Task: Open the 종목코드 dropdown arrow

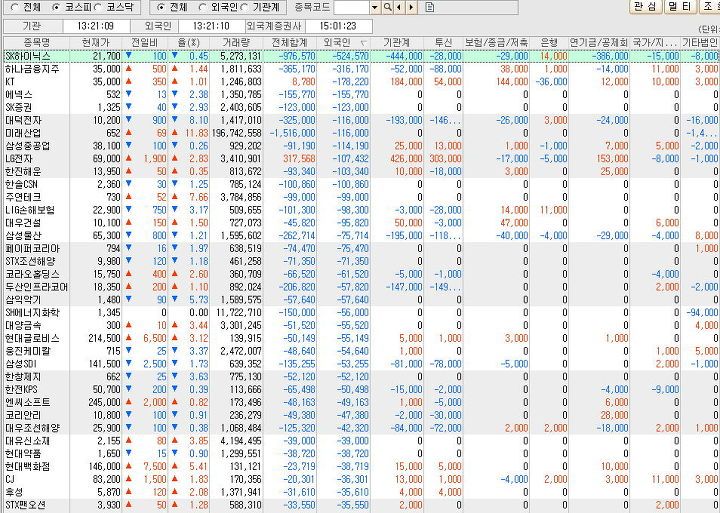Action: (375, 7)
